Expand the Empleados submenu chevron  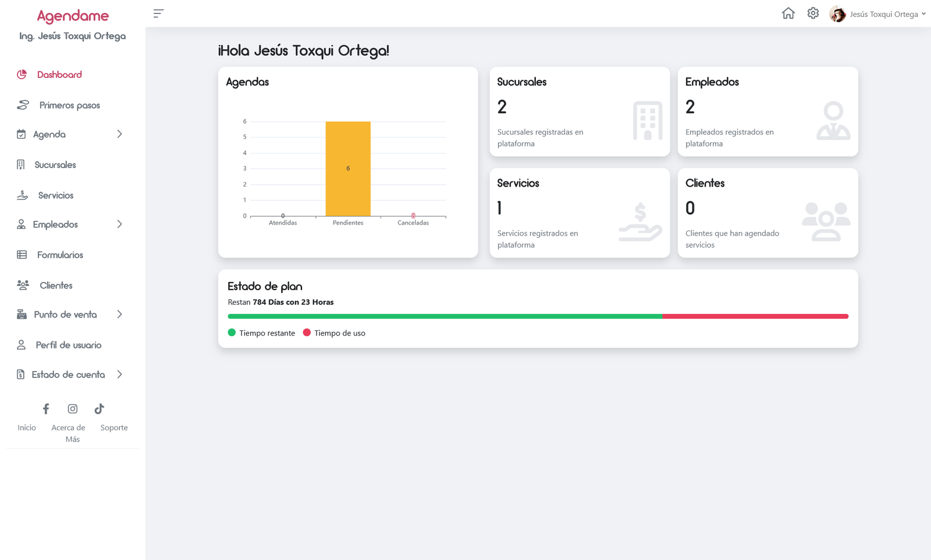[x=119, y=224]
